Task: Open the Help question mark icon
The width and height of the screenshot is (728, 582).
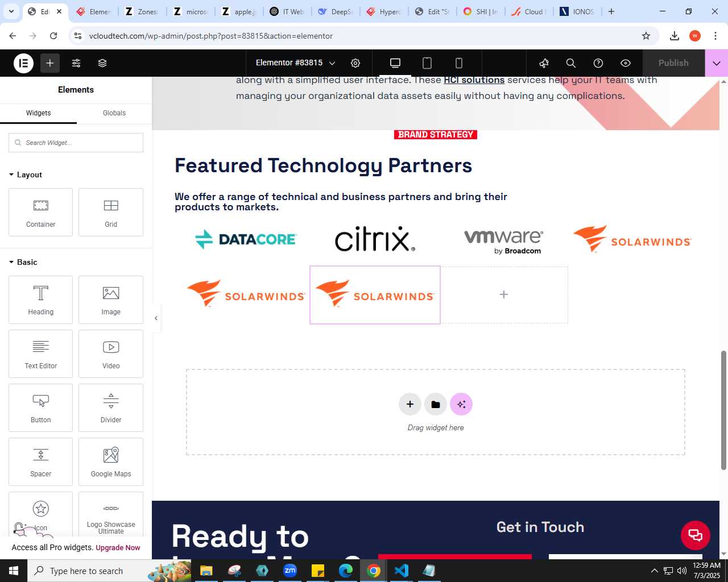Action: click(x=598, y=63)
